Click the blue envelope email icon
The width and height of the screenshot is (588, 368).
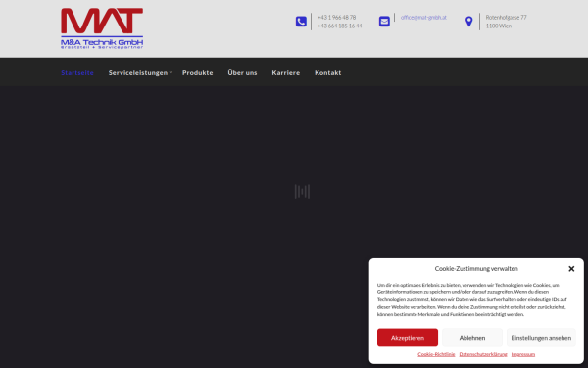(x=384, y=22)
